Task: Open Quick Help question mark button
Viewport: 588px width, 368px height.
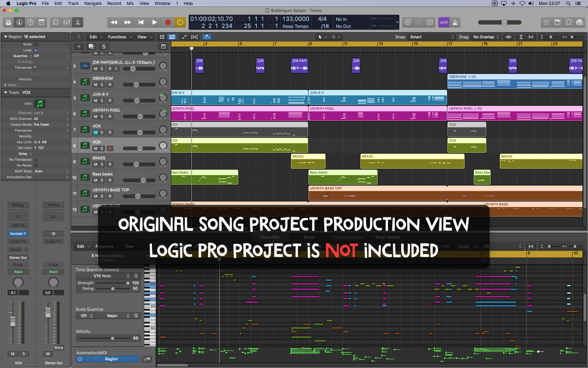Action: click(30, 22)
